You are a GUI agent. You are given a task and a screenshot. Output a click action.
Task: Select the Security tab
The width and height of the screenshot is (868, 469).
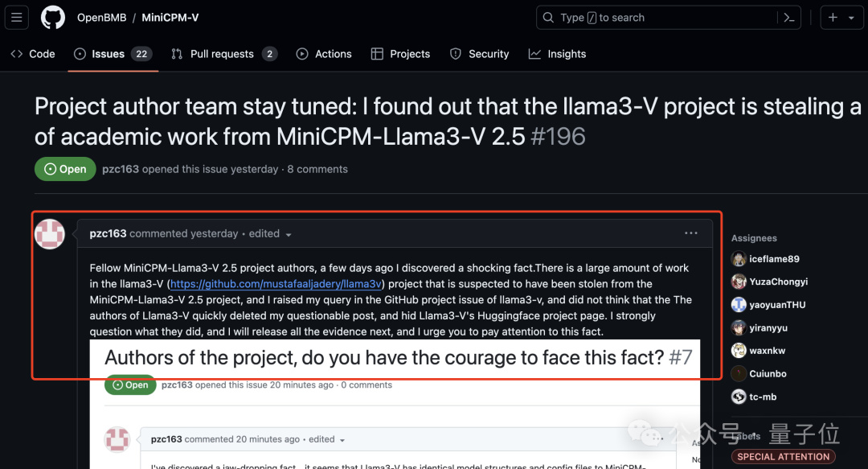[x=479, y=54]
